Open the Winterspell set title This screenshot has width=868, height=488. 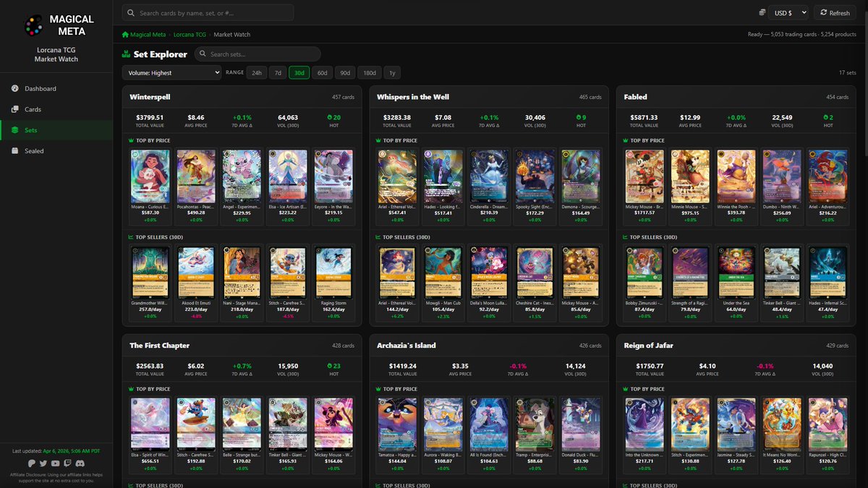coord(150,96)
